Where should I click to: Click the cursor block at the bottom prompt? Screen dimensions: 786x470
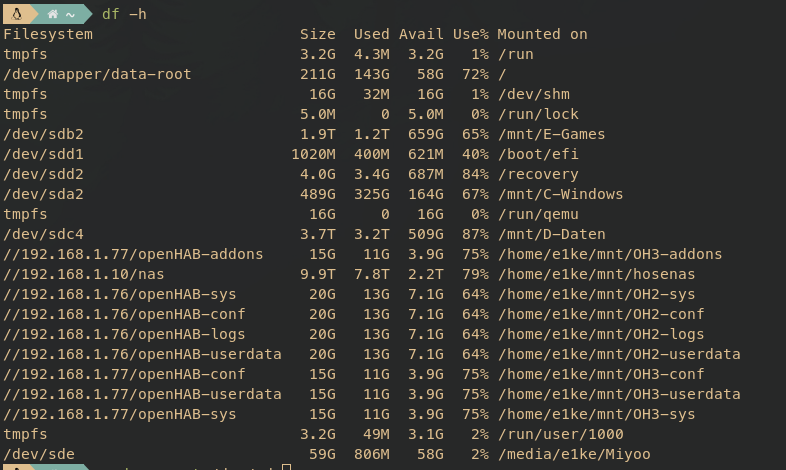286,466
